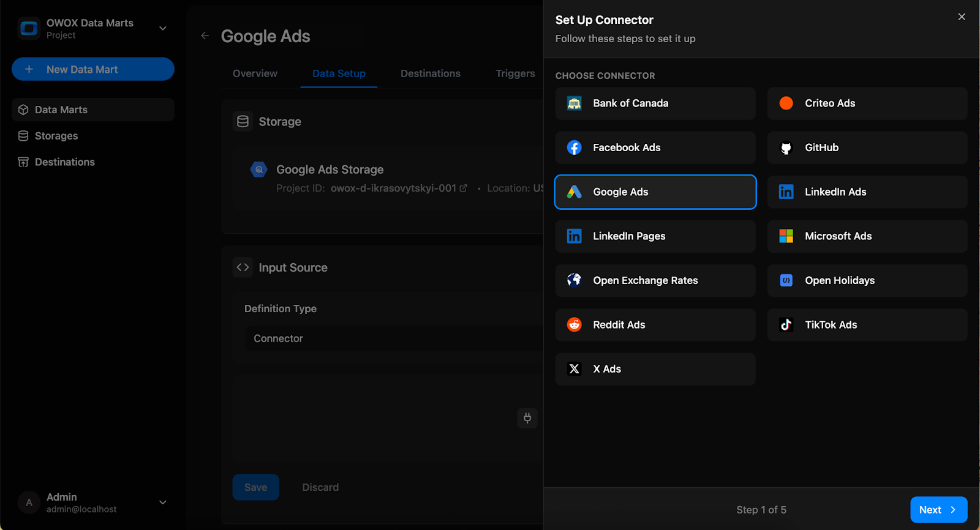The width and height of the screenshot is (980, 530).
Task: Click the Admin avatar circle
Action: [29, 502]
